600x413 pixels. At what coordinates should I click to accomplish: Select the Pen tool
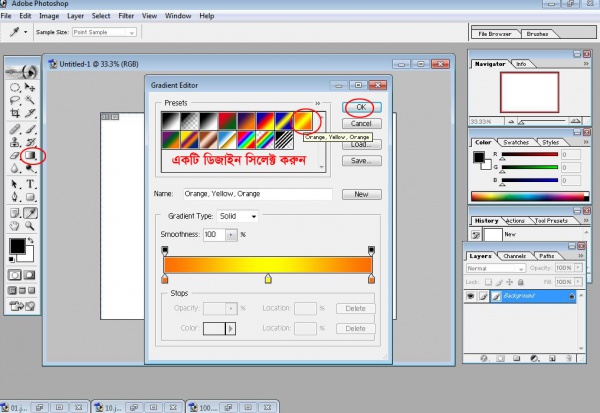coord(15,197)
